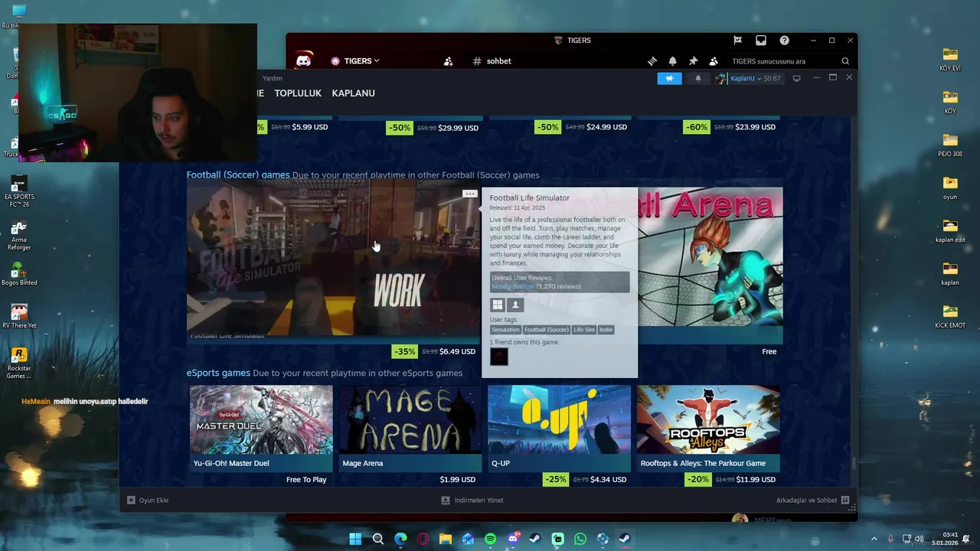Open taskbar Search magnifier

click(x=378, y=539)
